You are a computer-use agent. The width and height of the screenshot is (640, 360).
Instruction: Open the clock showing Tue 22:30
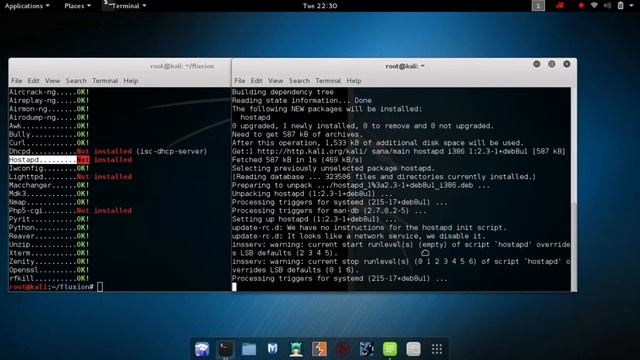tap(320, 6)
